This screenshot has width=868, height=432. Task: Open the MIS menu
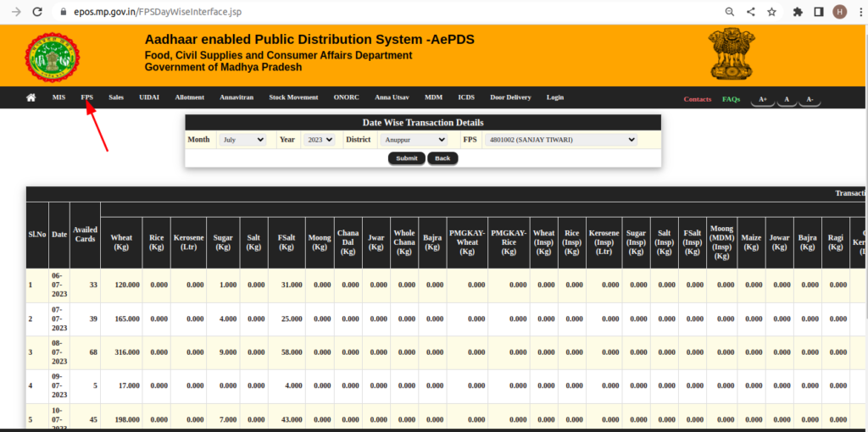58,97
